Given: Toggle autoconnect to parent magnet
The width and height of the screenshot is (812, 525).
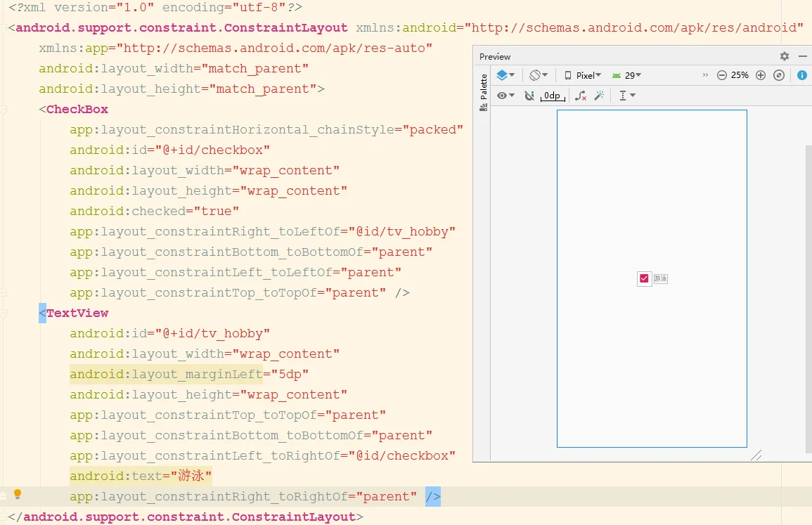Looking at the screenshot, I should tap(529, 96).
